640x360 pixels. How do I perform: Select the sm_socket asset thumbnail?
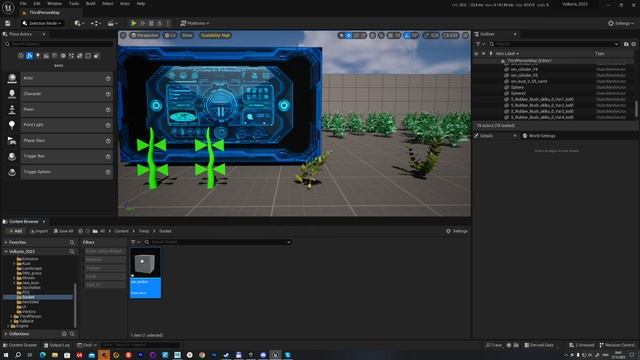[145, 273]
